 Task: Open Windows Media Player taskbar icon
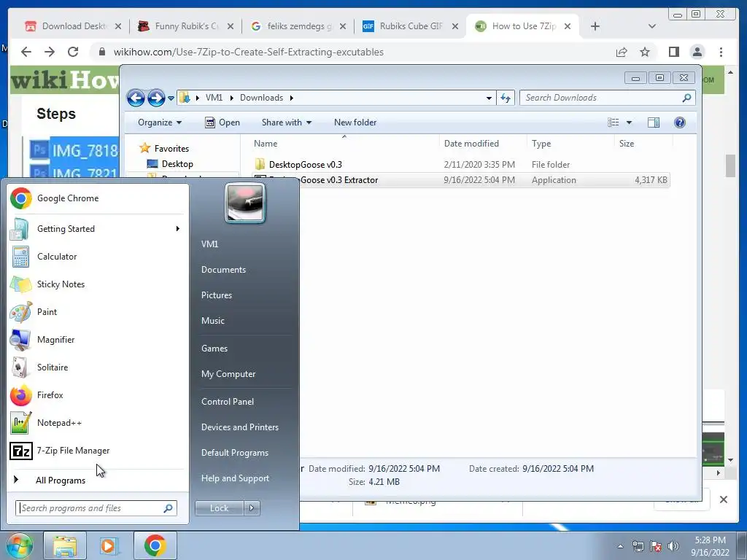109,545
